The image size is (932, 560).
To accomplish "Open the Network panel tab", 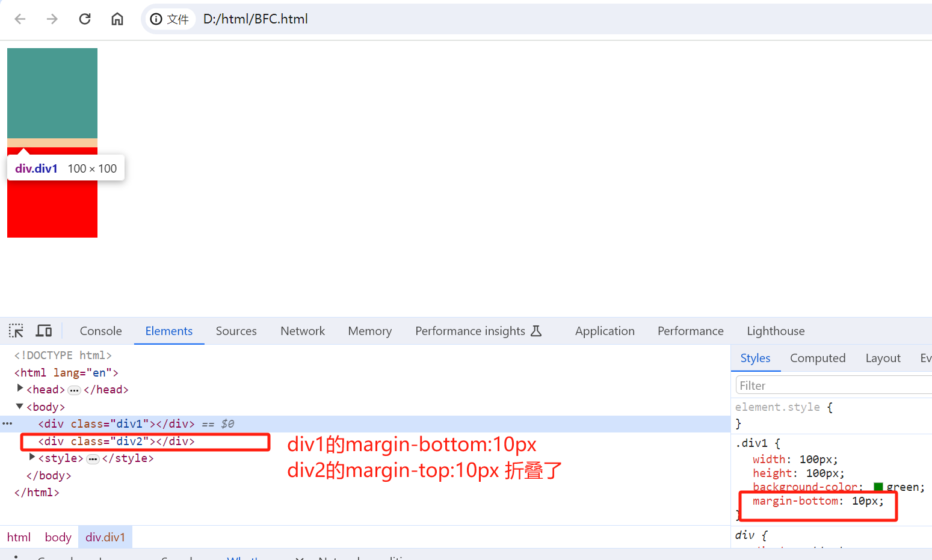I will coord(302,331).
